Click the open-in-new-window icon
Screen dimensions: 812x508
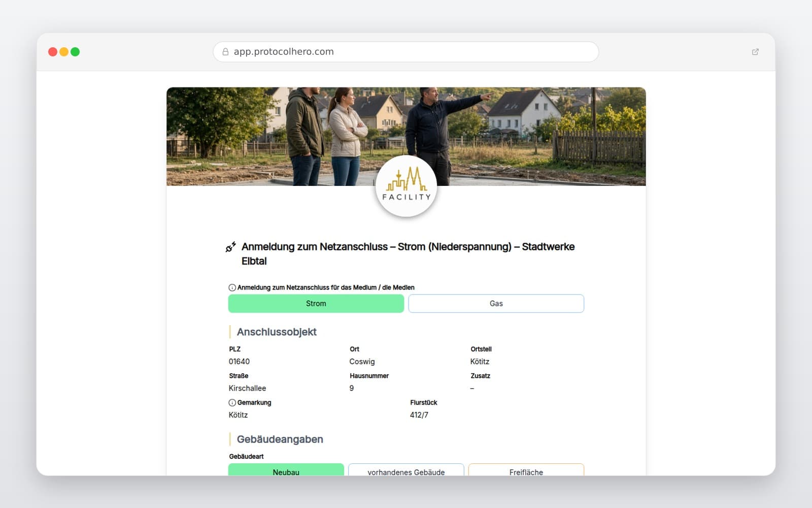(x=755, y=52)
